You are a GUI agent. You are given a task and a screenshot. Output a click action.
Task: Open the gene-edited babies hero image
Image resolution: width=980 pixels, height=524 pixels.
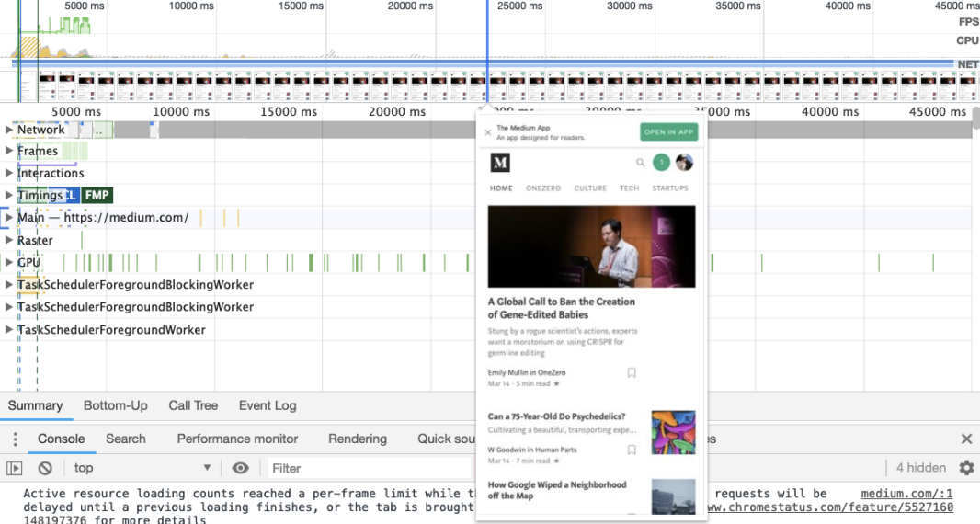[591, 246]
